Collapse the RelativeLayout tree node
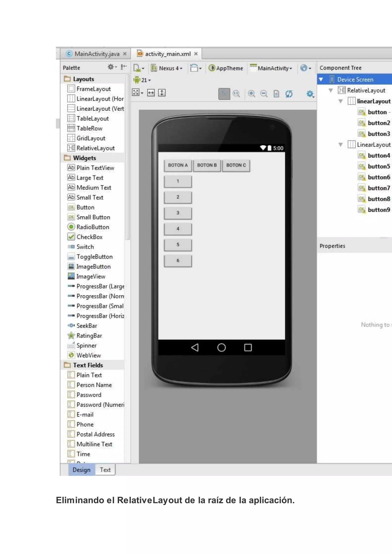 (x=331, y=90)
